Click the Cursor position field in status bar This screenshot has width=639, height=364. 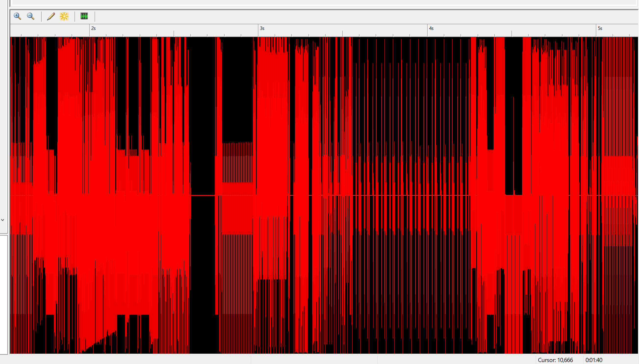555,360
